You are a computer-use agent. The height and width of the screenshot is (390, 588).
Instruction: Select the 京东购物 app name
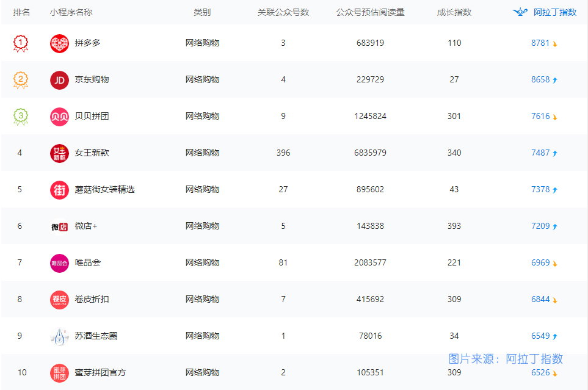coord(92,79)
